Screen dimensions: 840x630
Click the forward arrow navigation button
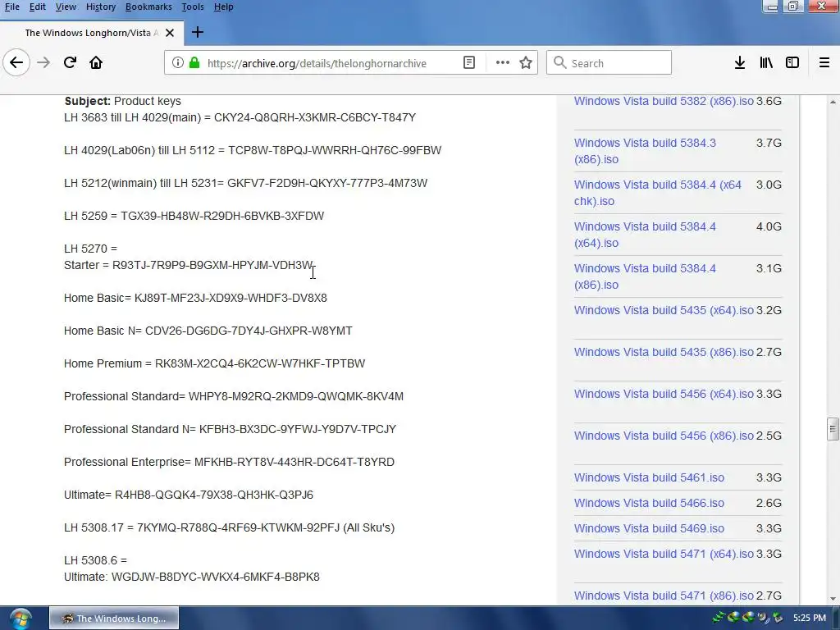coord(43,62)
